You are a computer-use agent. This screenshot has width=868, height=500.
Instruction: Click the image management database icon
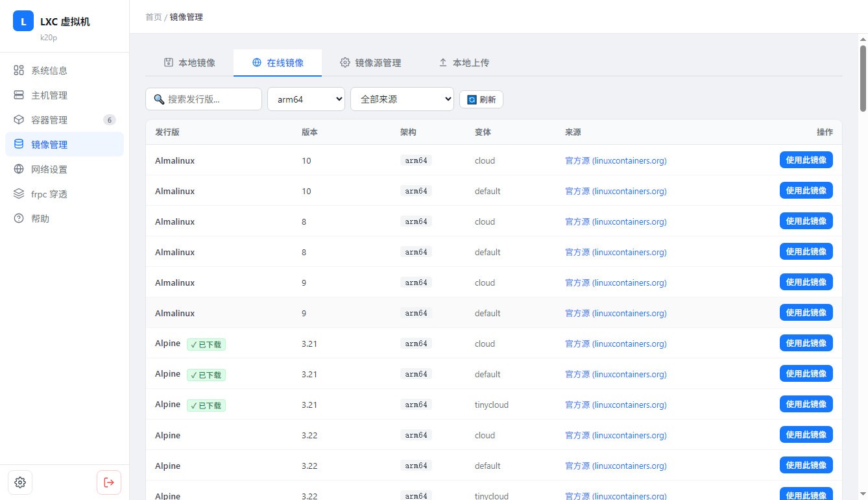tap(19, 144)
